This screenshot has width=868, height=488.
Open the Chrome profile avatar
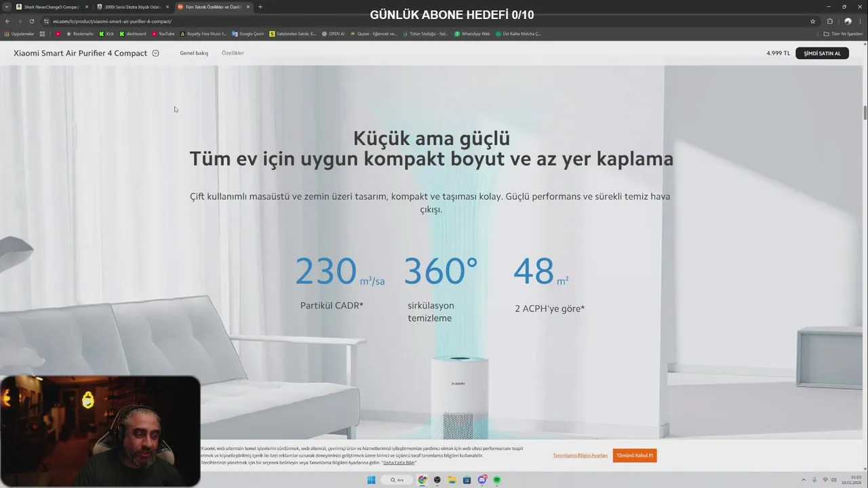[848, 21]
